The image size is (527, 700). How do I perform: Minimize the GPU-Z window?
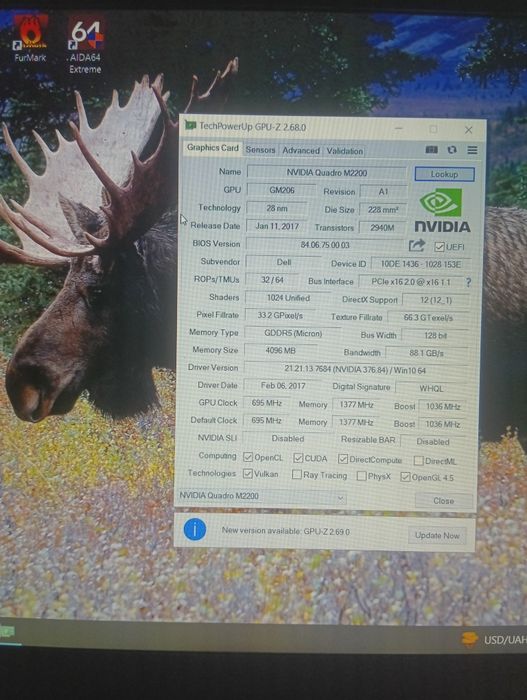399,129
